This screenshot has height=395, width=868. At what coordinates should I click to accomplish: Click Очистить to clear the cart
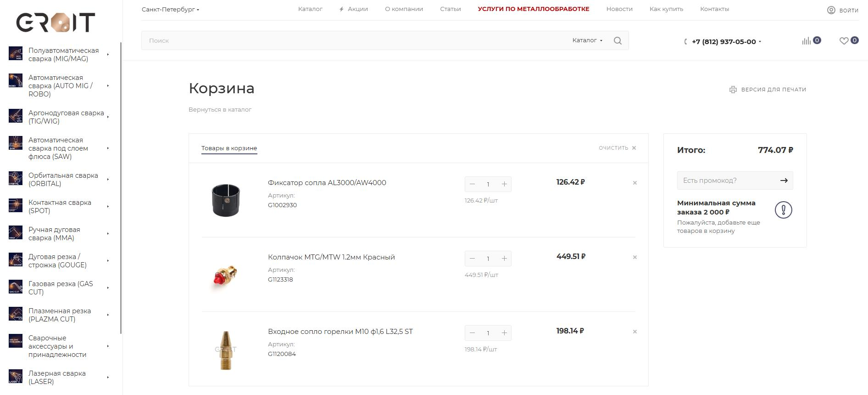click(x=618, y=148)
